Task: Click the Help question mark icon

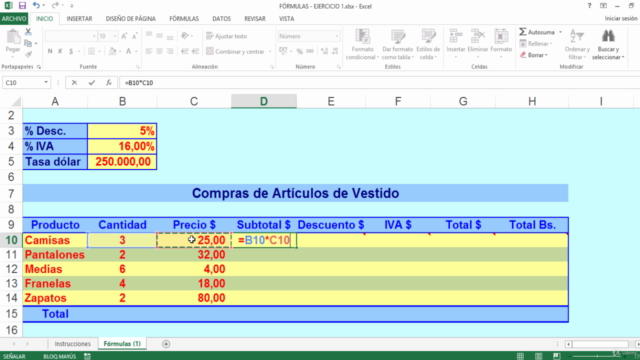Action: (589, 6)
